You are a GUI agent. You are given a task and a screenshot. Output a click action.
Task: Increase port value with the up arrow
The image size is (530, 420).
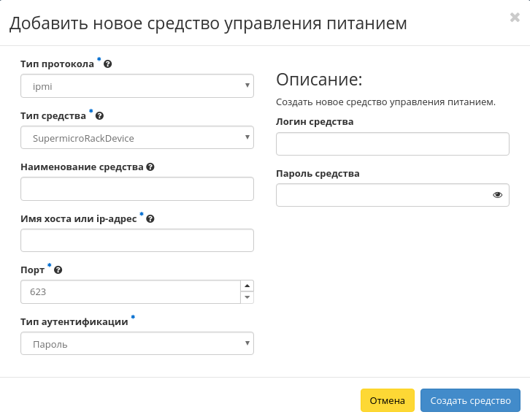click(x=247, y=286)
